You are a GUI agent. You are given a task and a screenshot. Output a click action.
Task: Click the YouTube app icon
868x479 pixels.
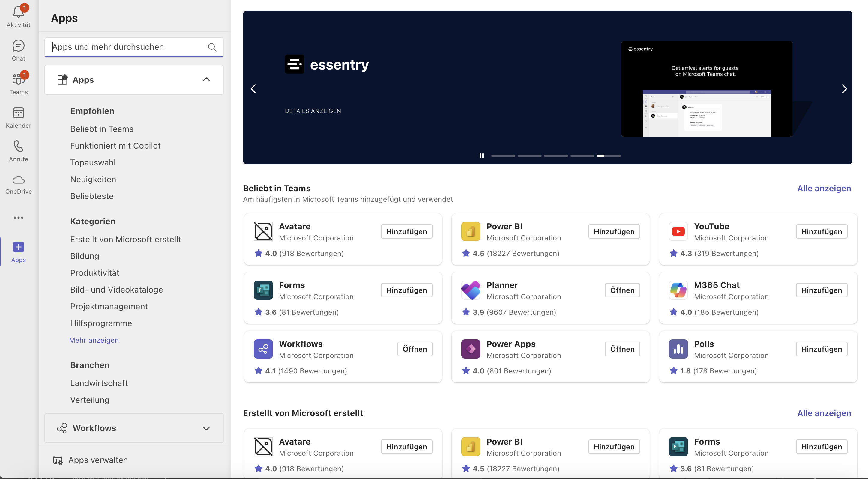click(x=678, y=231)
